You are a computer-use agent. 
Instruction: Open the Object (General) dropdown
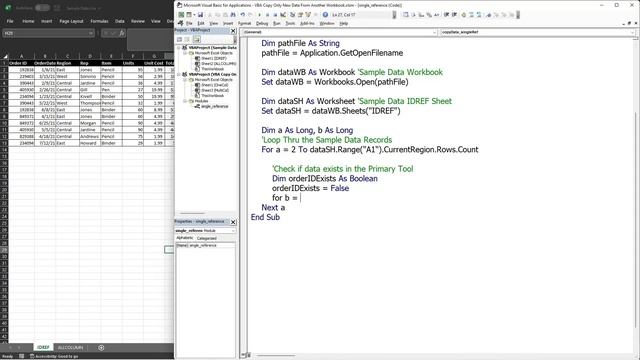point(434,32)
